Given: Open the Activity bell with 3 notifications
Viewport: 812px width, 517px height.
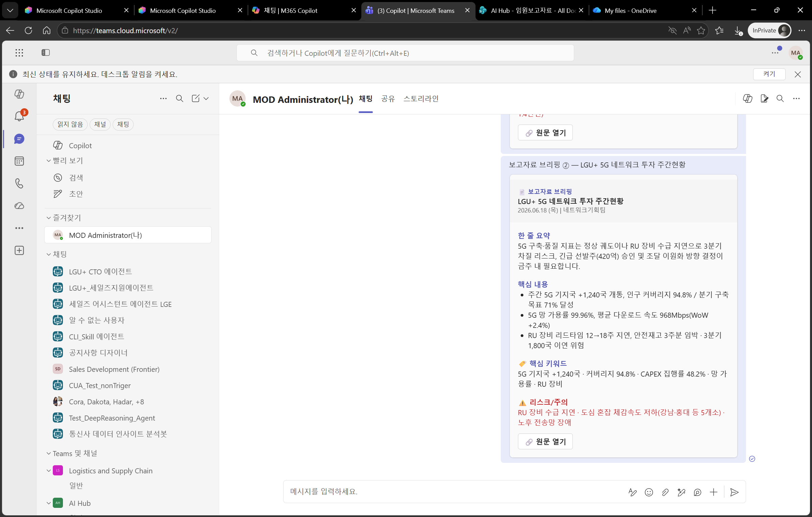Looking at the screenshot, I should click(x=19, y=116).
